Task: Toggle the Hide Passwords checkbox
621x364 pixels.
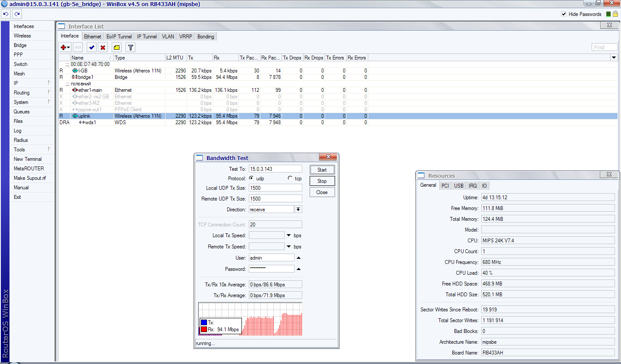Action: tap(564, 14)
